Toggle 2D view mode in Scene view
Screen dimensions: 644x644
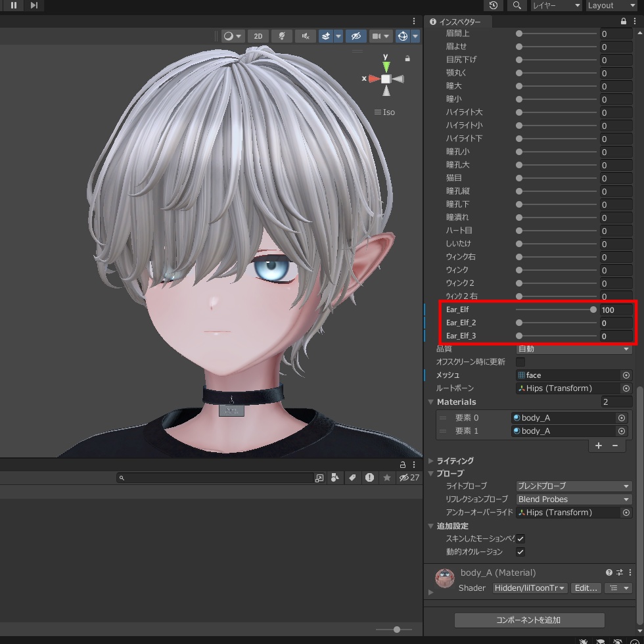258,36
